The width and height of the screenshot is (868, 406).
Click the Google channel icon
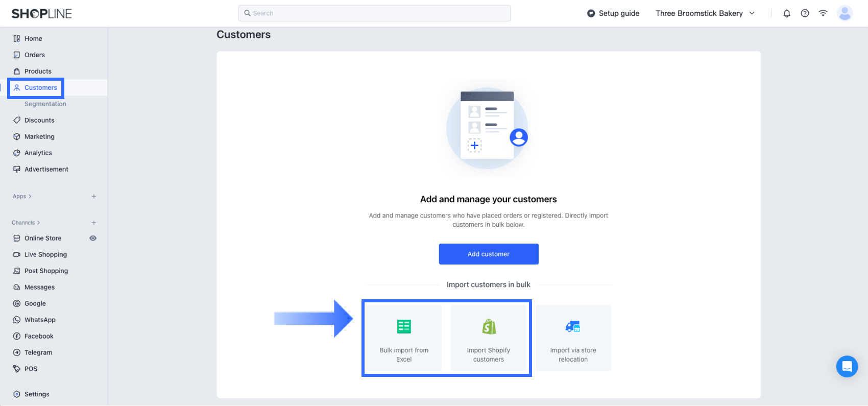point(17,303)
